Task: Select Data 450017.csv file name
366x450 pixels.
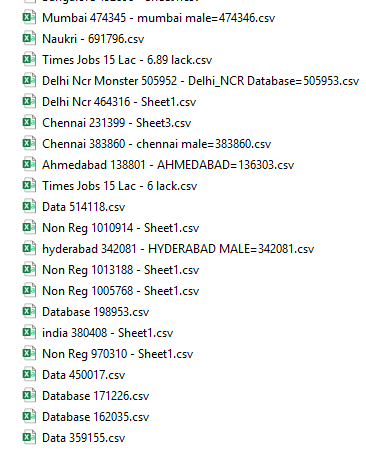Action: click(84, 375)
